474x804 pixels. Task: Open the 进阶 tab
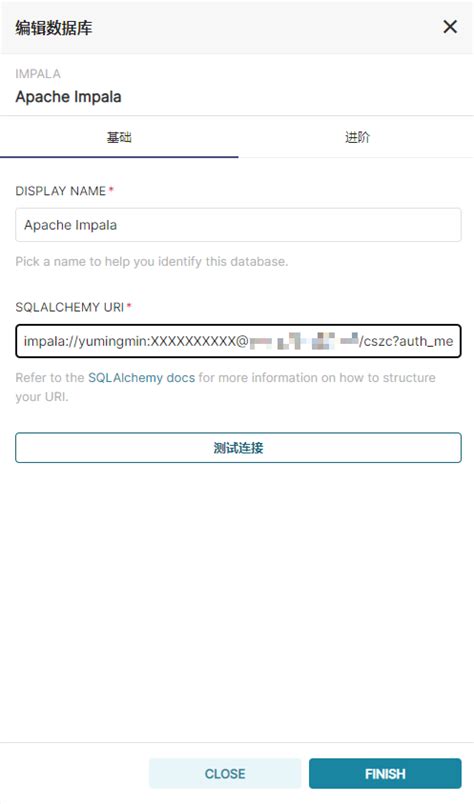(357, 137)
